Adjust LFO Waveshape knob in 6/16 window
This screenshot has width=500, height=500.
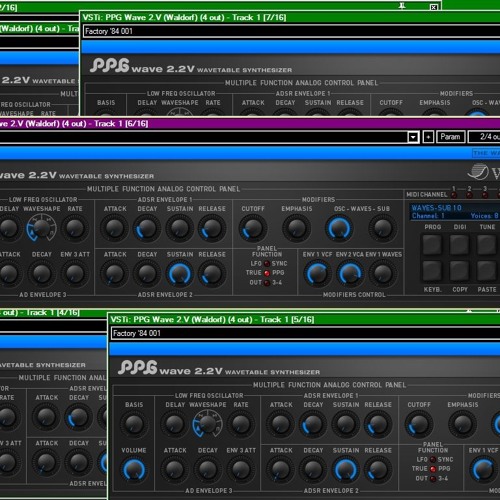point(42,228)
